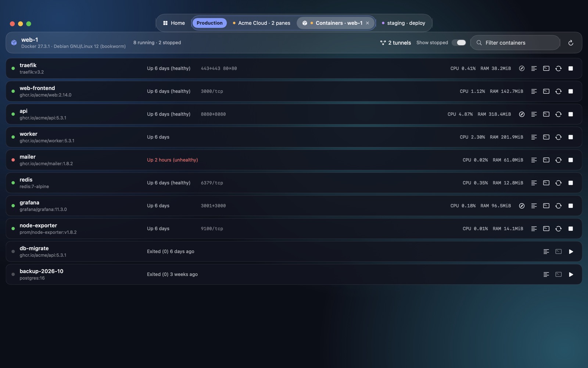This screenshot has width=588, height=368.
Task: Select the grafana port mapping '3001→3000'
Action: 213,206
